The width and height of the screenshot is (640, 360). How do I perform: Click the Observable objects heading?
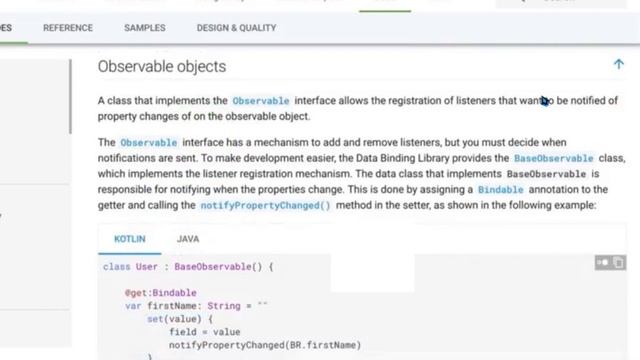point(162,67)
